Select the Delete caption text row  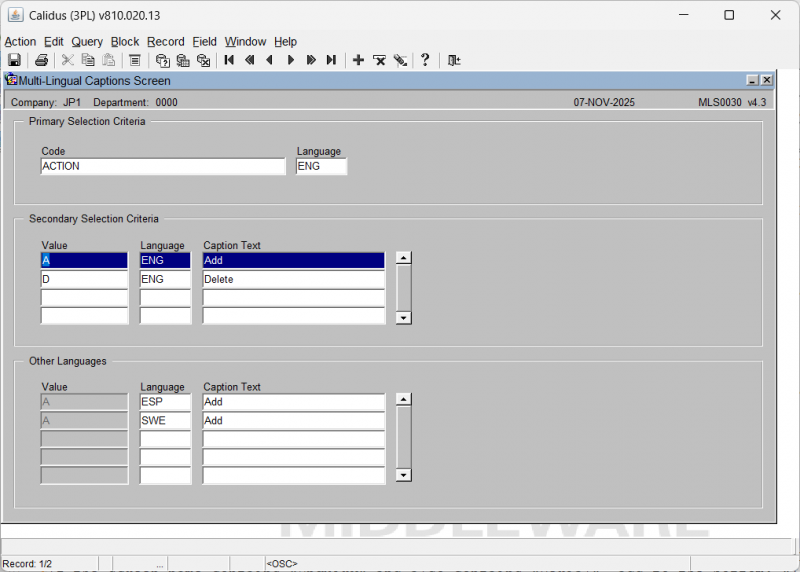(x=293, y=280)
